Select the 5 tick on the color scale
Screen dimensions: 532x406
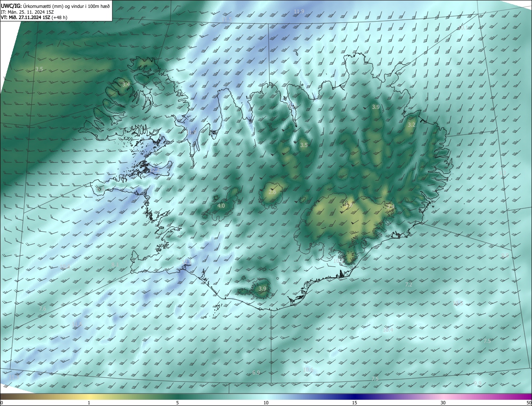177,402
